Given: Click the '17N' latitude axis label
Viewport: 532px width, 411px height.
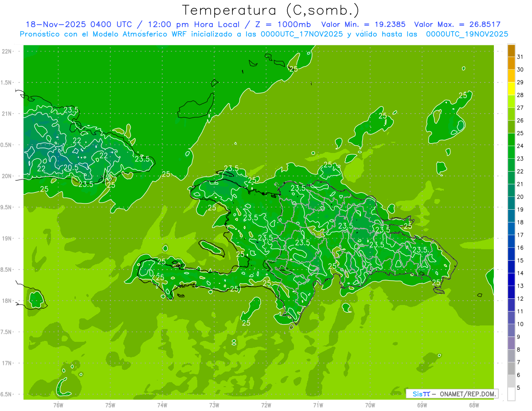Looking at the screenshot, I should pyautogui.click(x=6, y=363).
